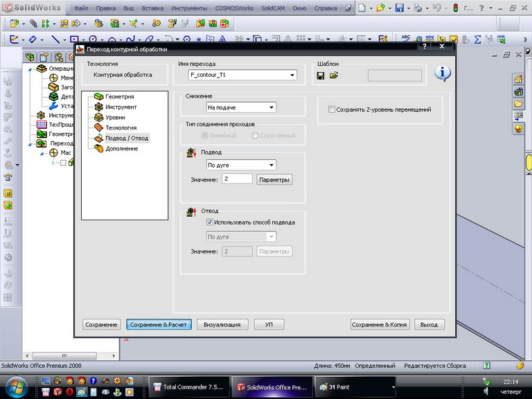Click the Save diskette toolbar icon
Image resolution: width=532 pixels, height=399 pixels.
399,8
